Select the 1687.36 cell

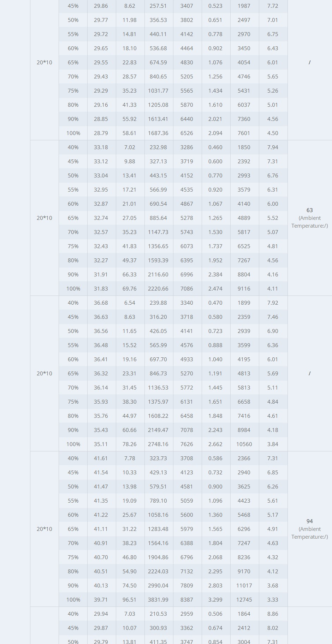coord(158,133)
